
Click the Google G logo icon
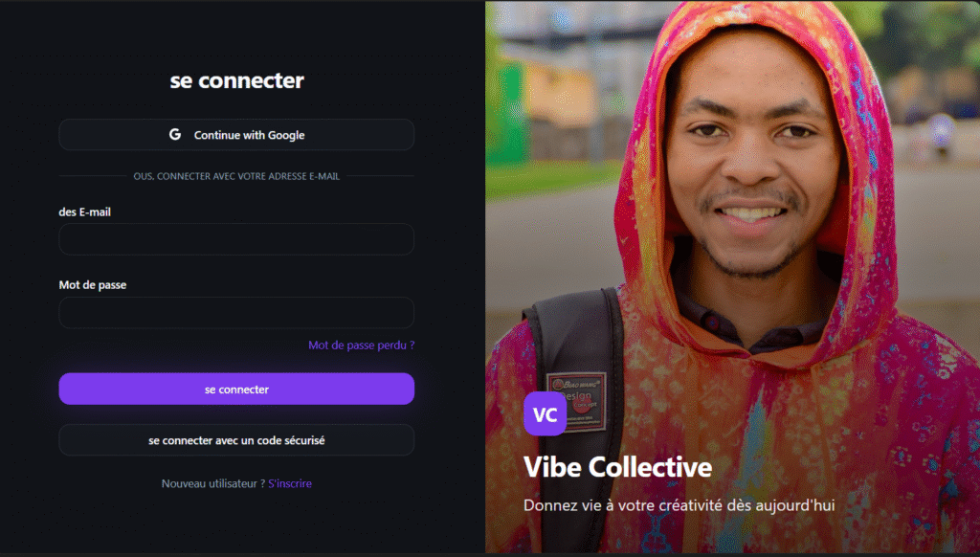coord(175,134)
